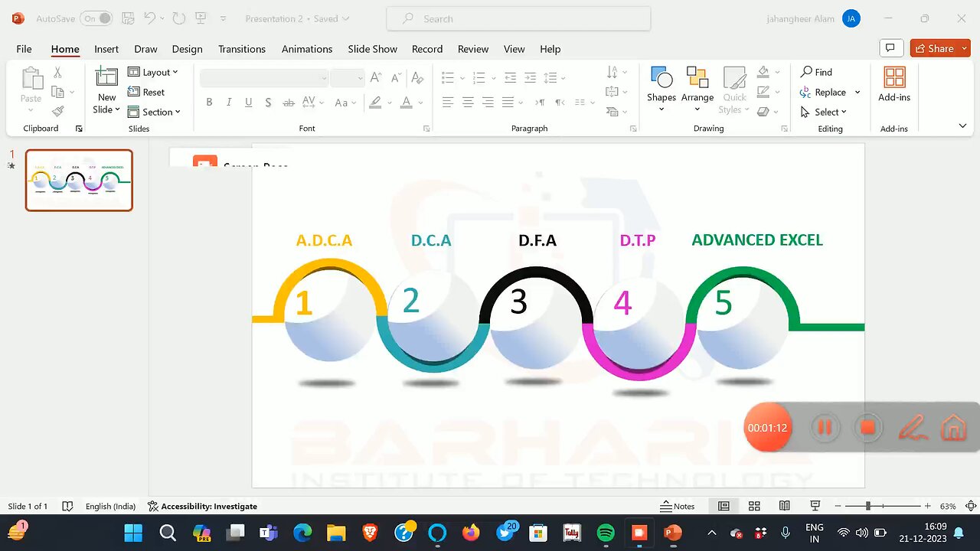Open the Add-ins panel

pyautogui.click(x=894, y=84)
